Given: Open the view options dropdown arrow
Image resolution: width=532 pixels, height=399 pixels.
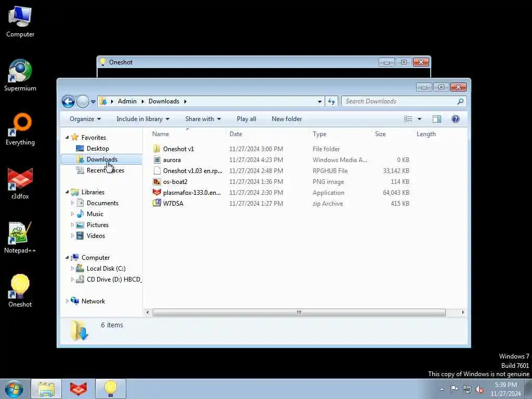Looking at the screenshot, I should pyautogui.click(x=419, y=119).
